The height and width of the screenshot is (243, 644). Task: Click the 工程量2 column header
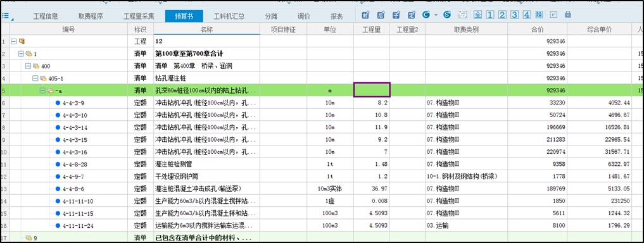click(x=407, y=30)
